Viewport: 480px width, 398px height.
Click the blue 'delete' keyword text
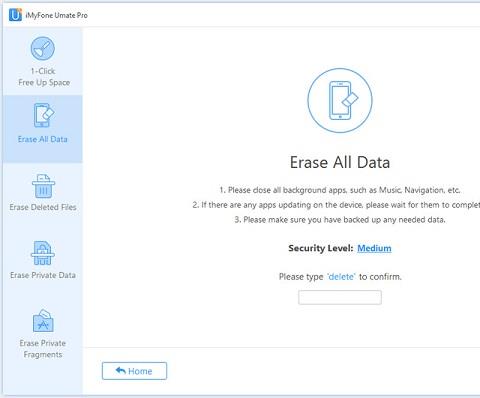pos(341,277)
